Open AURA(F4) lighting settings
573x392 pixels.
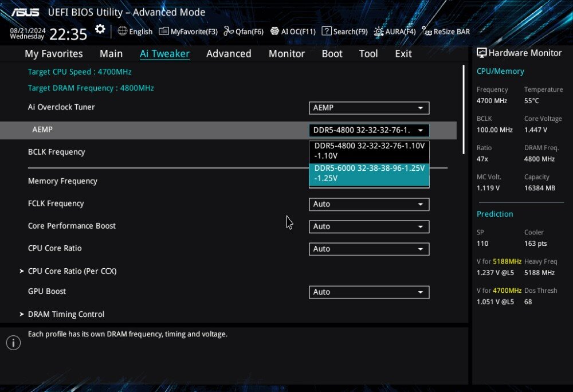point(395,32)
